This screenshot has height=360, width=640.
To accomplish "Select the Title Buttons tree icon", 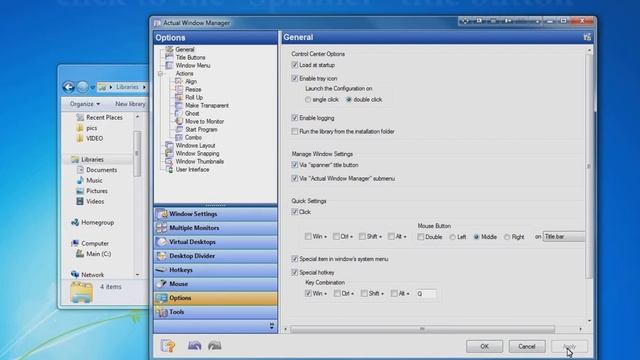I will click(169, 58).
